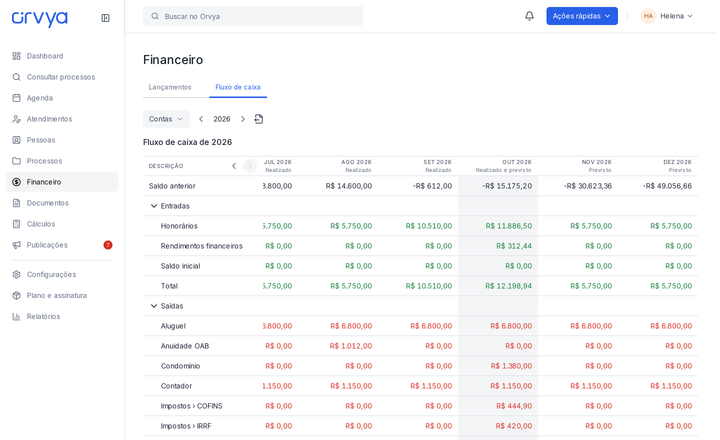Open Configurações page
This screenshot has height=440, width=720.
(62, 275)
